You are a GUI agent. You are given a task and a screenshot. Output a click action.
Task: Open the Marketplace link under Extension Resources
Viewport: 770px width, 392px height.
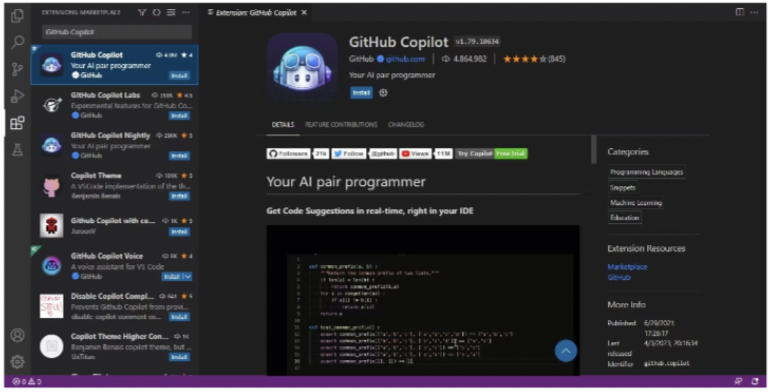(x=627, y=267)
